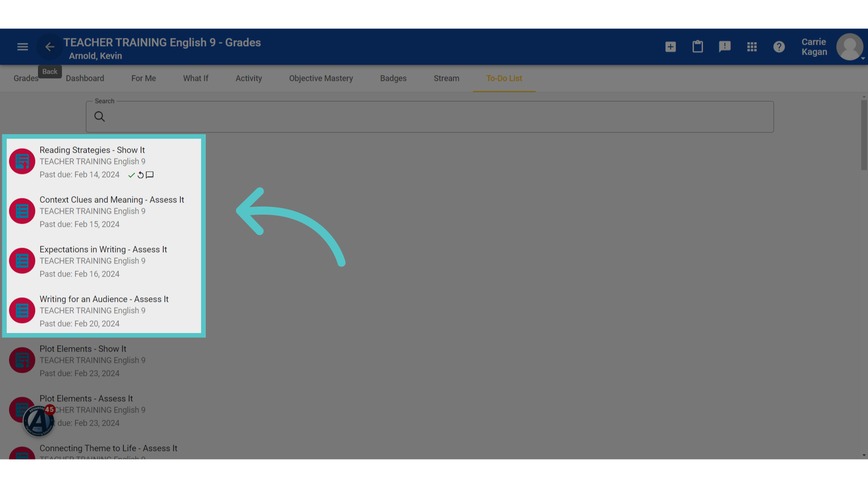Open the clipboard icon in header
This screenshot has width=868, height=488.
[x=698, y=47]
